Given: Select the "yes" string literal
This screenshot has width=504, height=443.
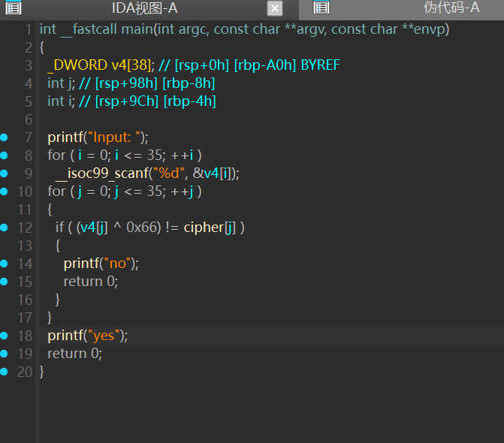Looking at the screenshot, I should pyautogui.click(x=104, y=336).
